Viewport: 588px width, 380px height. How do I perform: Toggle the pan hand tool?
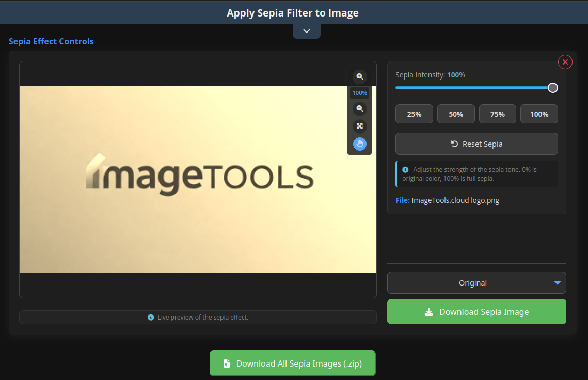click(x=360, y=144)
